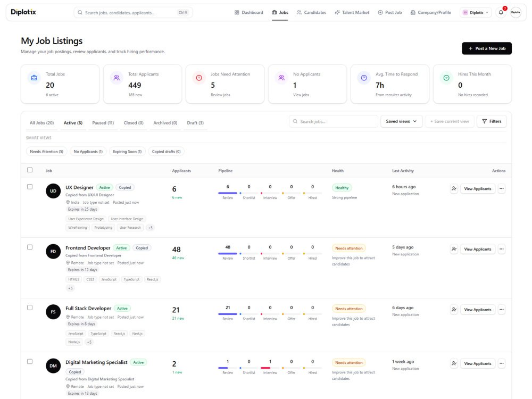Open Post Job in top navigation
Screen dimensions: 532x399
(390, 13)
